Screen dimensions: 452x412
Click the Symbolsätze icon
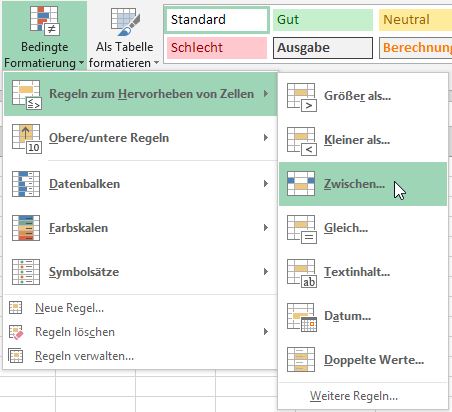pyautogui.click(x=26, y=272)
